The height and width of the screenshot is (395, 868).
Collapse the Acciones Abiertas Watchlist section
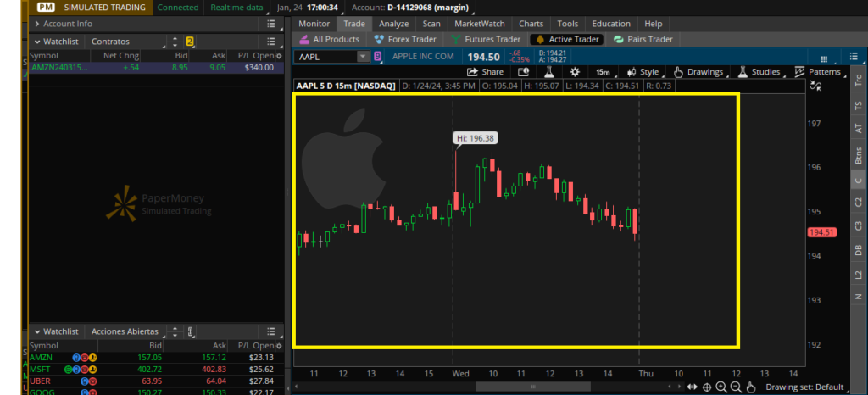(37, 331)
